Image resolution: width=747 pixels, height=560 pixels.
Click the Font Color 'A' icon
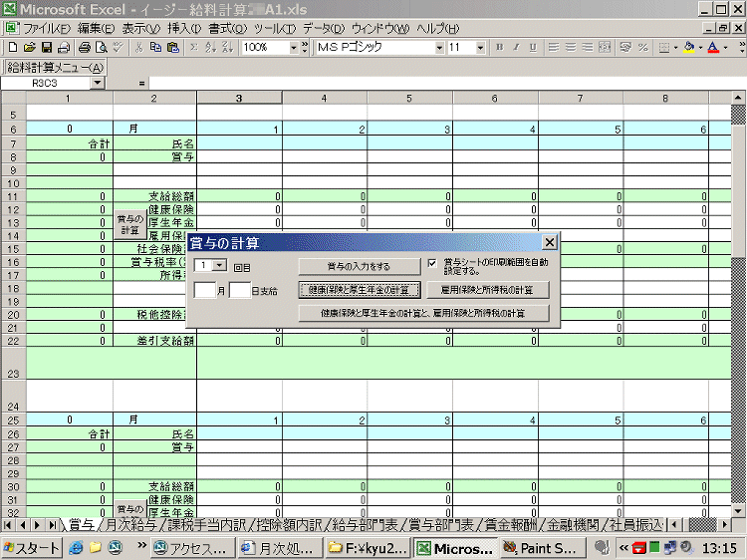coord(713,47)
